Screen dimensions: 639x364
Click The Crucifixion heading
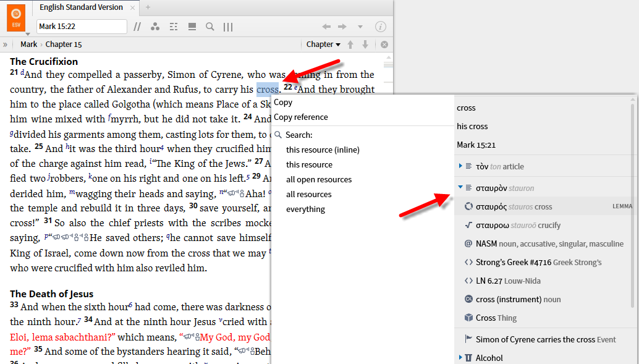[44, 62]
